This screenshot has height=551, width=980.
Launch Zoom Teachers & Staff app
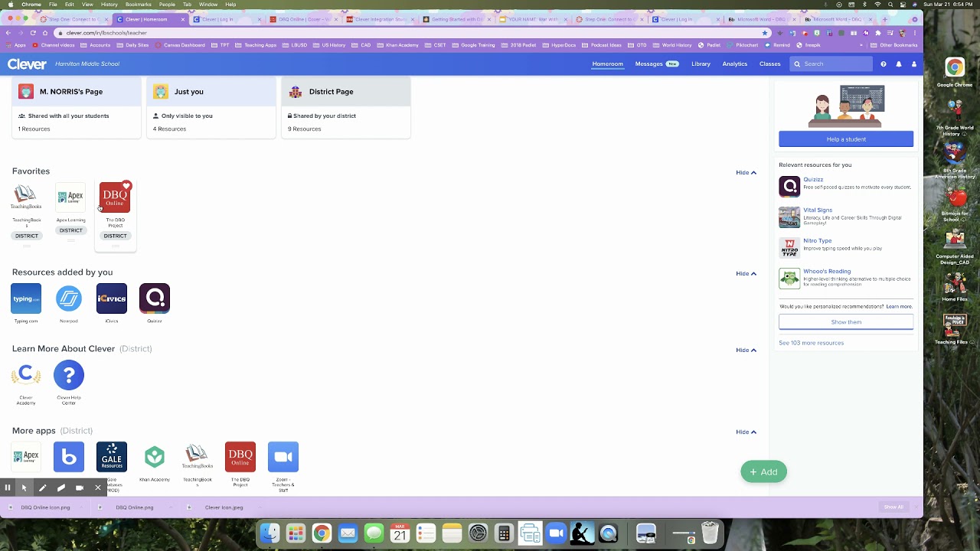(283, 457)
